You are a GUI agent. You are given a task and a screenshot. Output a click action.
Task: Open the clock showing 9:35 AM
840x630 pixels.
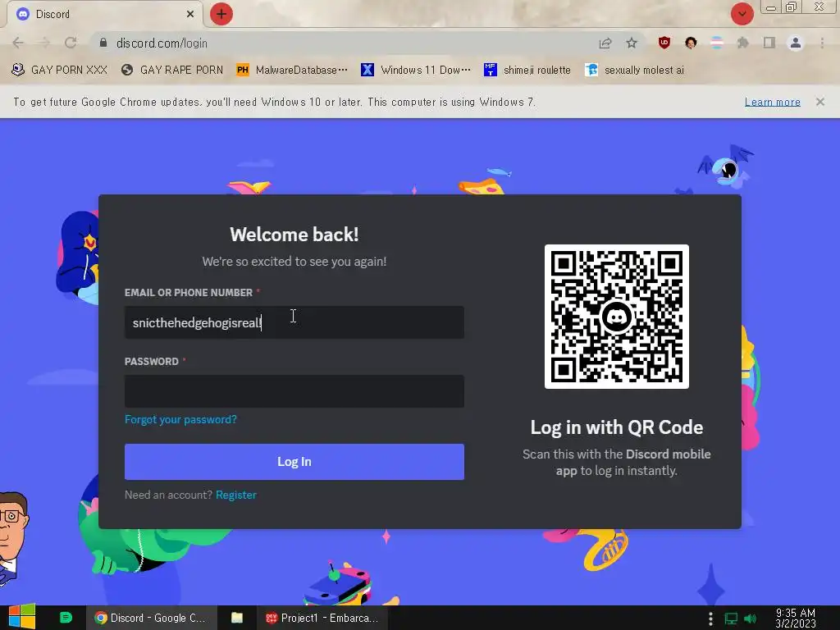pos(796,619)
